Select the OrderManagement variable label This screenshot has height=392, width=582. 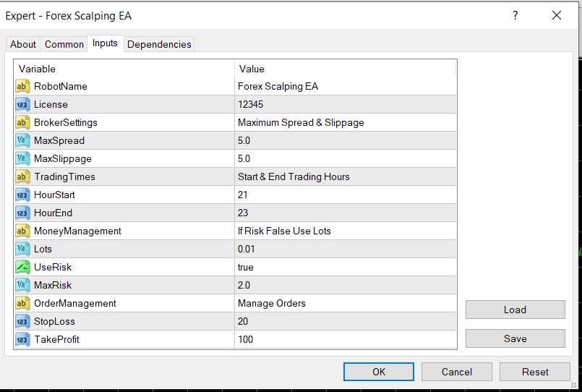point(75,303)
